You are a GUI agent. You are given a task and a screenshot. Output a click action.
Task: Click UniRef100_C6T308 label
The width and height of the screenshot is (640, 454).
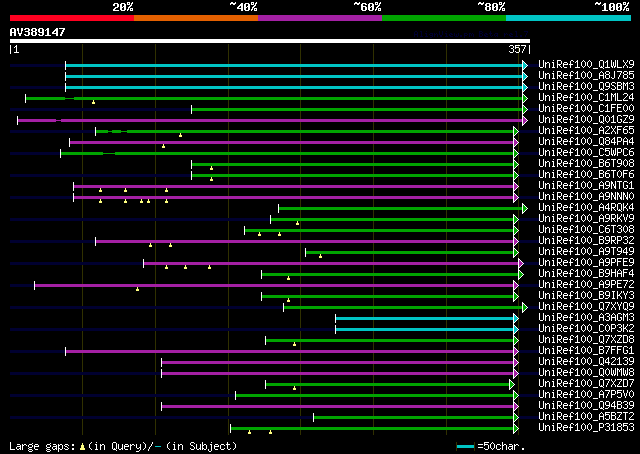click(x=586, y=230)
